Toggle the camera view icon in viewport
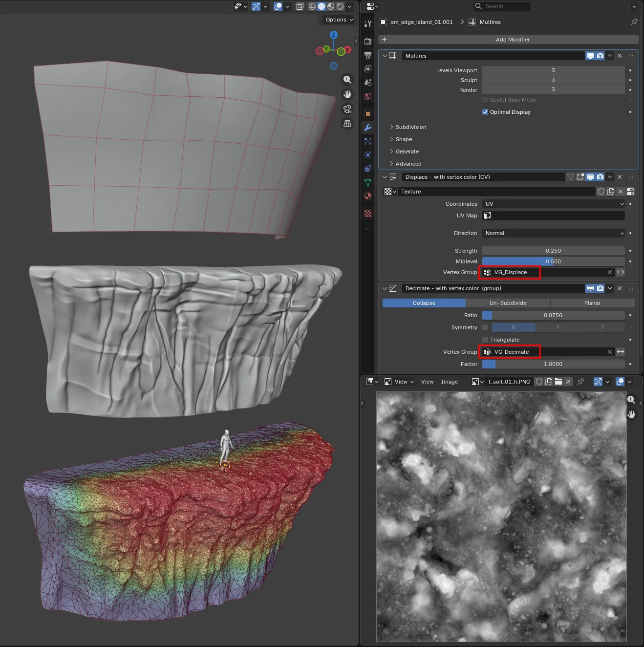Screen dimensions: 644x647 [347, 109]
